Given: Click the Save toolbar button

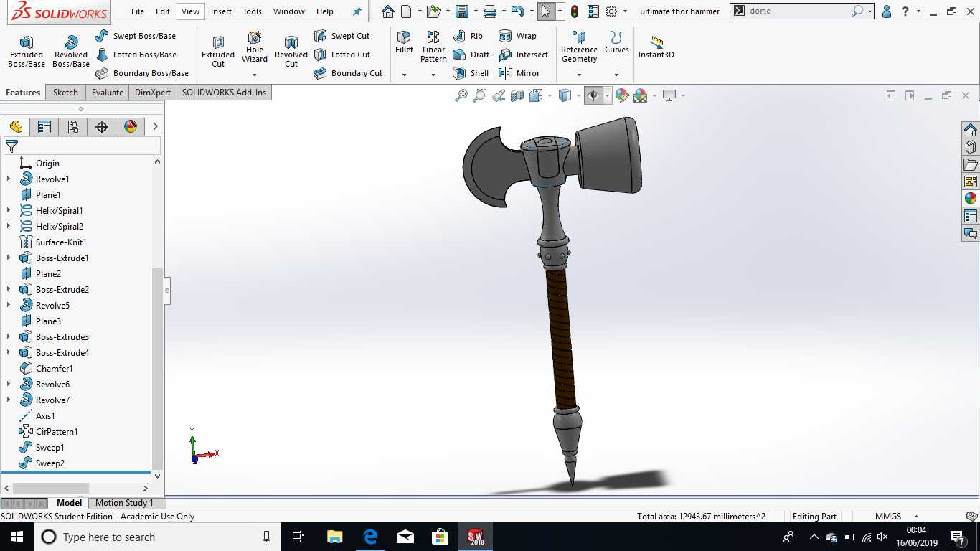Looking at the screenshot, I should click(x=462, y=11).
